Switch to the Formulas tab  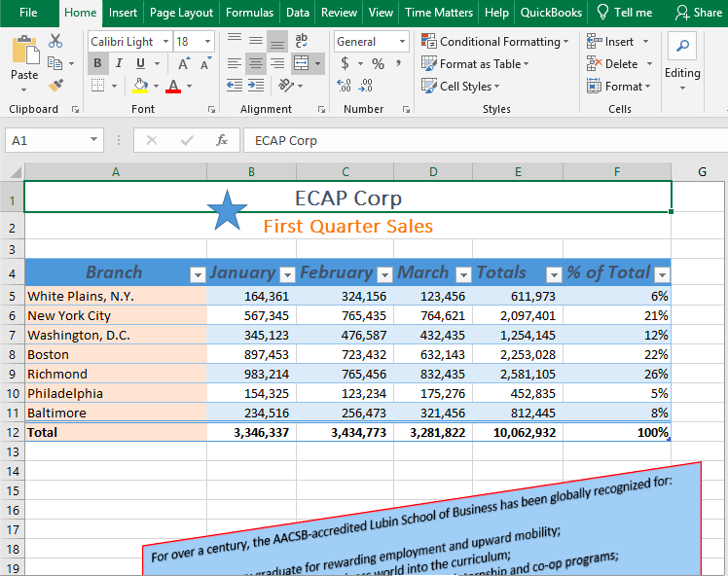pos(249,13)
